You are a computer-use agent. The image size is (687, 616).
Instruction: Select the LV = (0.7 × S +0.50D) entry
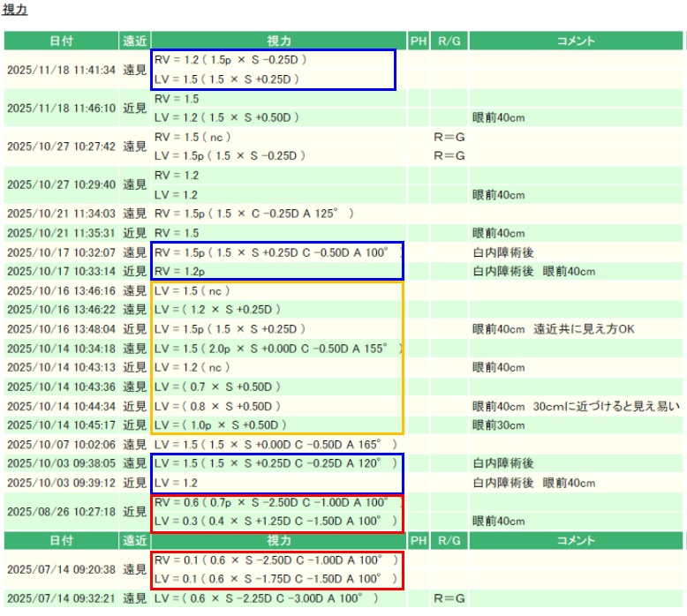pyautogui.click(x=217, y=387)
